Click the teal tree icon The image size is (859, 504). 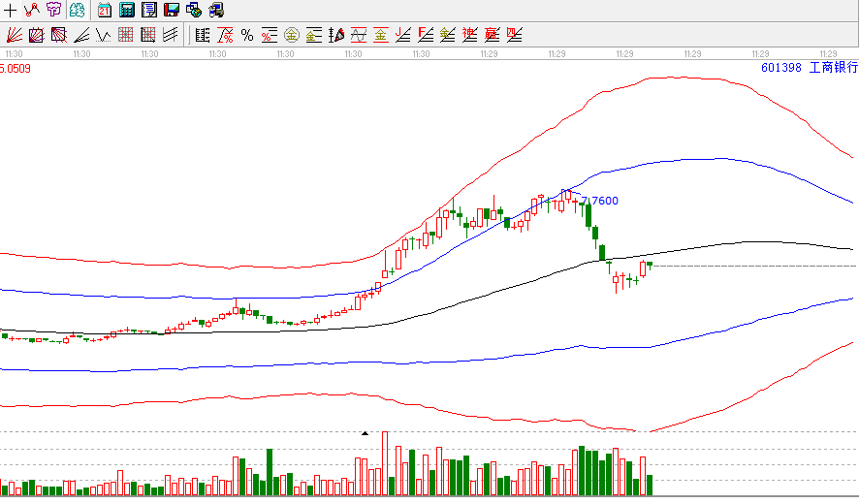tap(78, 10)
